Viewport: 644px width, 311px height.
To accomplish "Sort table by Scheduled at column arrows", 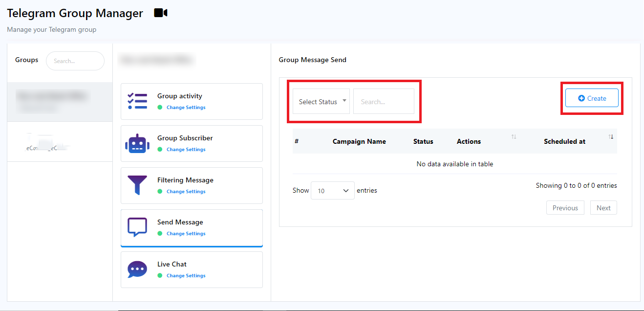I will tap(611, 137).
